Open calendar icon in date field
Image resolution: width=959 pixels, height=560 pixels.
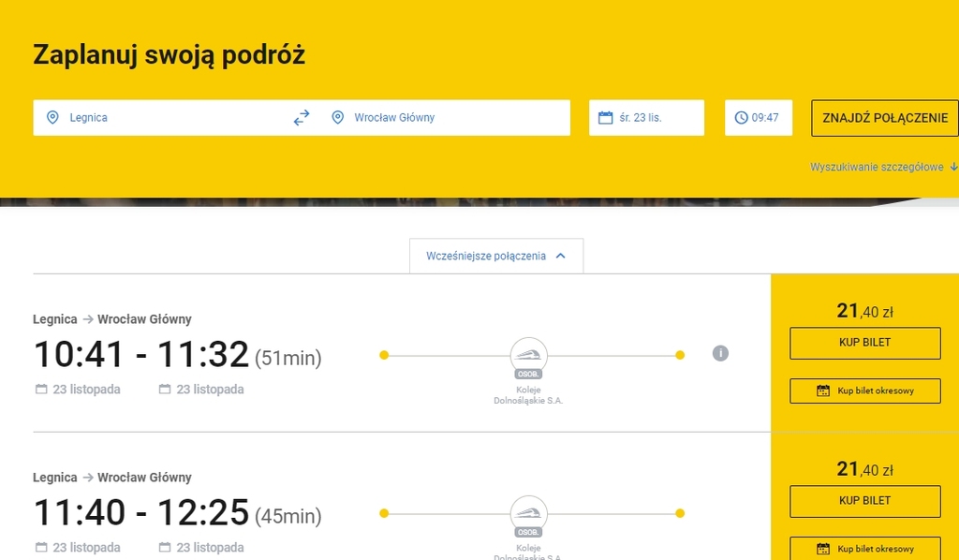(x=606, y=117)
